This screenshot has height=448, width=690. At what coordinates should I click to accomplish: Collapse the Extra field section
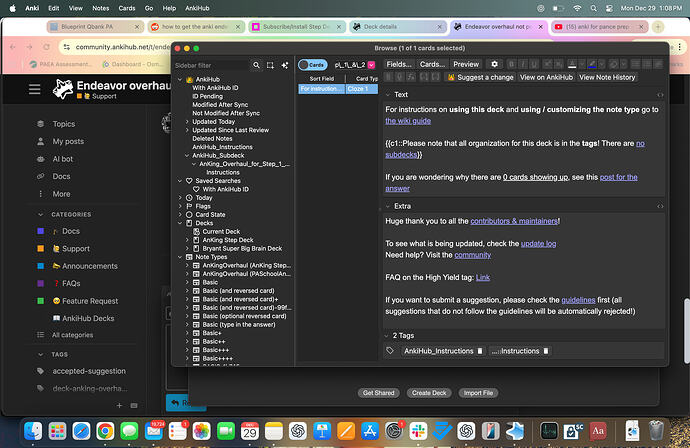point(388,206)
